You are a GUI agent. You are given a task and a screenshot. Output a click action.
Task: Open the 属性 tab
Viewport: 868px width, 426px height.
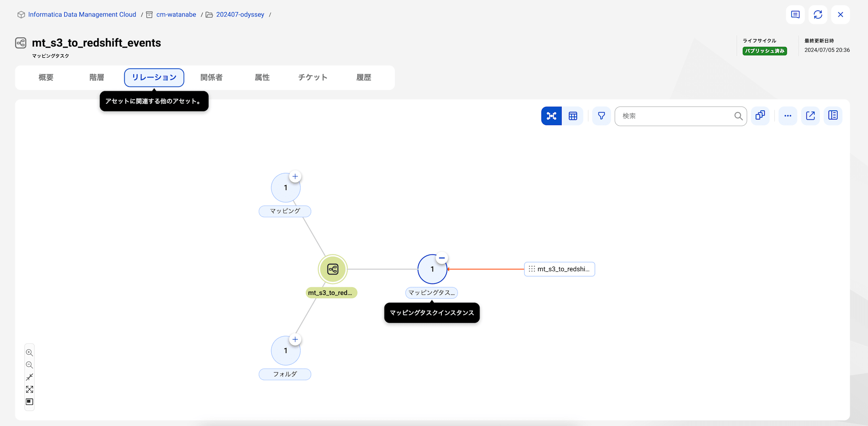point(262,78)
